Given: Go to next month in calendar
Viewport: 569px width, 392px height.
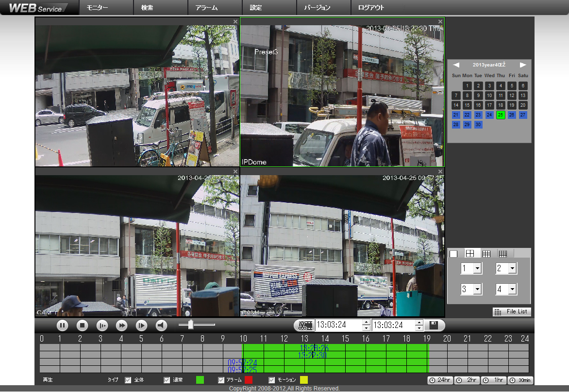Looking at the screenshot, I should pyautogui.click(x=523, y=65).
